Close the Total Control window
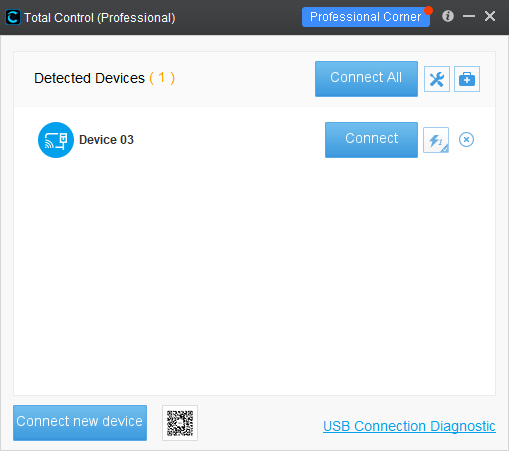Viewport: 509px width, 451px height. pyautogui.click(x=490, y=16)
